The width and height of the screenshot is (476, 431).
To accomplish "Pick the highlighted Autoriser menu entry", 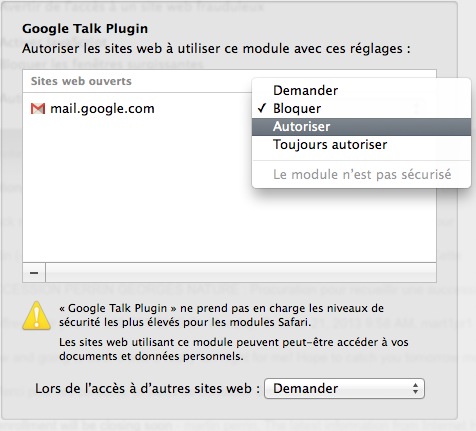I will pos(361,126).
